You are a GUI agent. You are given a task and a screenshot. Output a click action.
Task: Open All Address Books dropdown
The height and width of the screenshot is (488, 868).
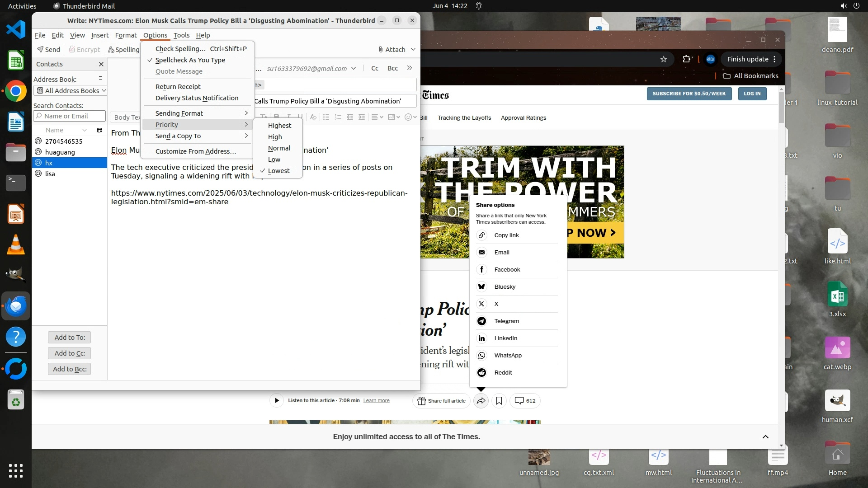point(71,90)
